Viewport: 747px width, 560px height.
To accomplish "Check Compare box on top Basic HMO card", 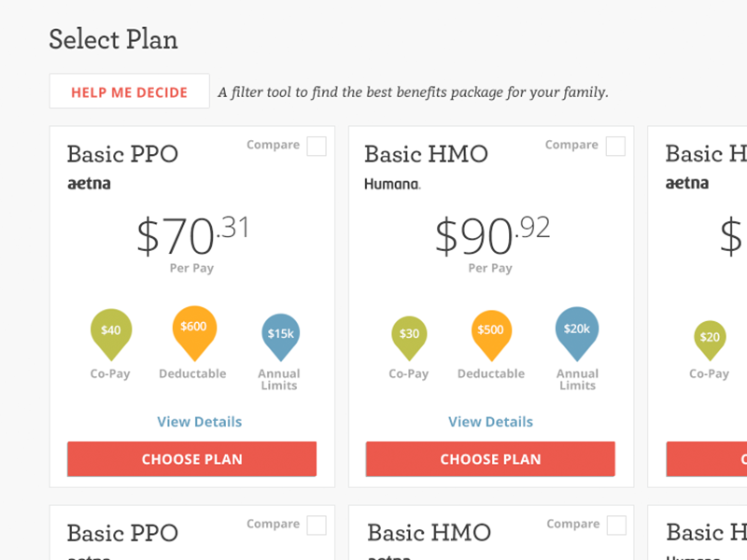I will [615, 147].
